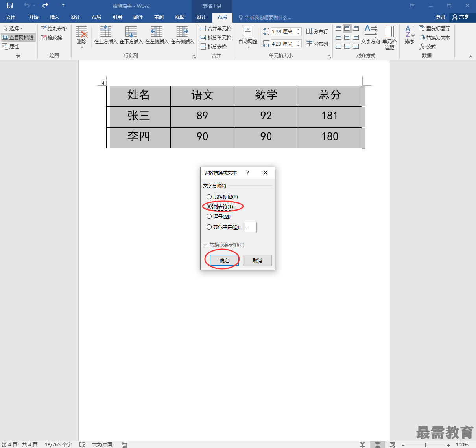This screenshot has width=476, height=448.
Task: Select the 绘制表格 draw table tool
Action: click(x=54, y=28)
